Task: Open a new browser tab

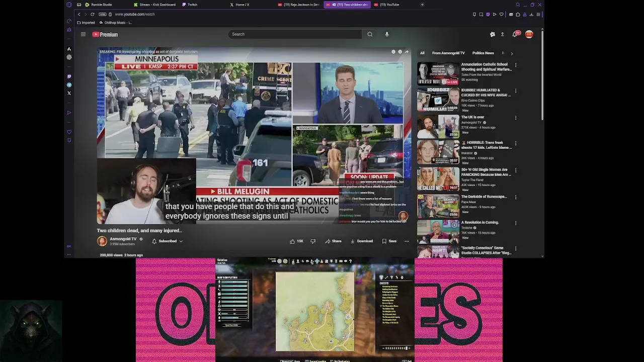Action: tap(422, 5)
